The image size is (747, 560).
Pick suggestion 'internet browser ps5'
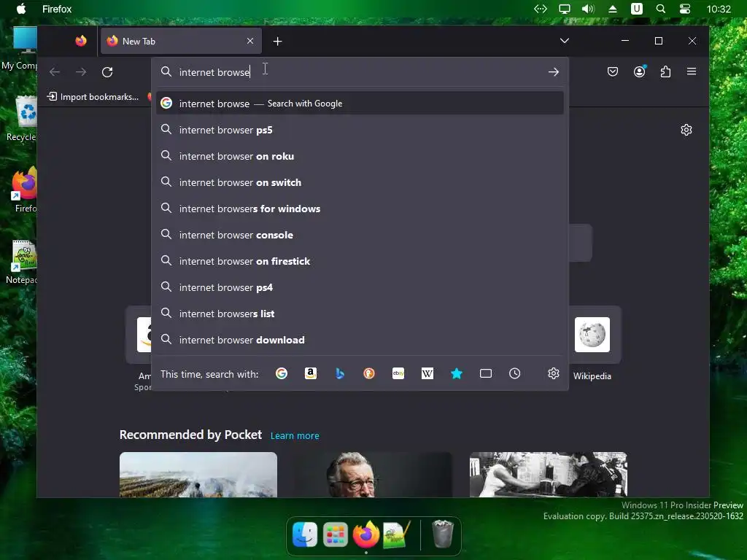pyautogui.click(x=360, y=130)
